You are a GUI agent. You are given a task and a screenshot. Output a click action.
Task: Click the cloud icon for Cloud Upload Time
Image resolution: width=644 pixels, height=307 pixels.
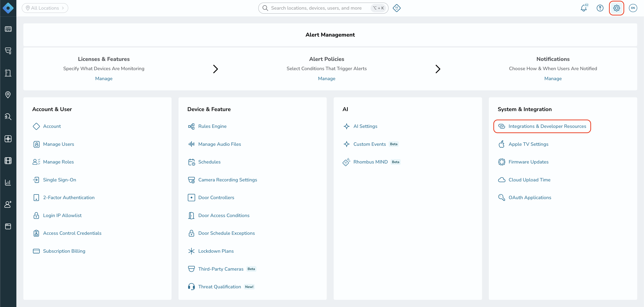[x=501, y=180]
